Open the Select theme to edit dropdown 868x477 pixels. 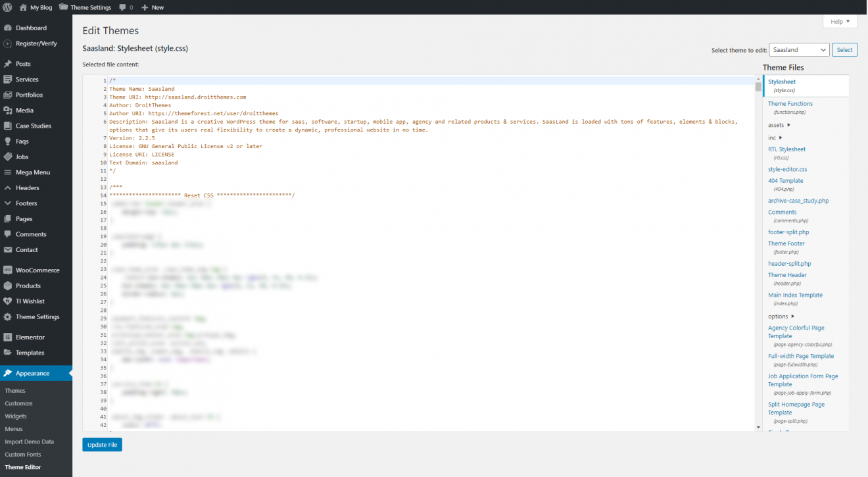pos(798,50)
